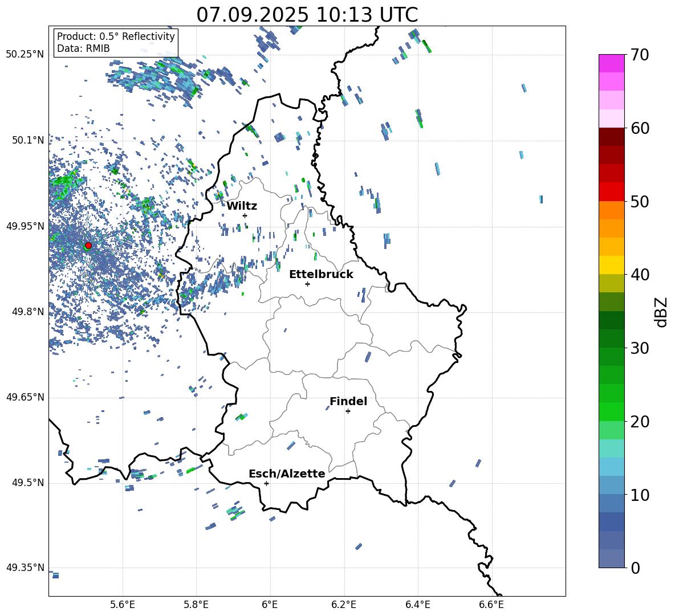Click the Ettelbruck station cross marker
Viewport: 675px width, 616px height.
pos(307,284)
